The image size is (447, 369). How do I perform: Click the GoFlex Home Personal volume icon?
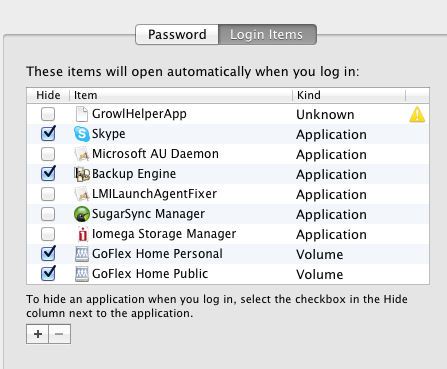pyautogui.click(x=82, y=254)
